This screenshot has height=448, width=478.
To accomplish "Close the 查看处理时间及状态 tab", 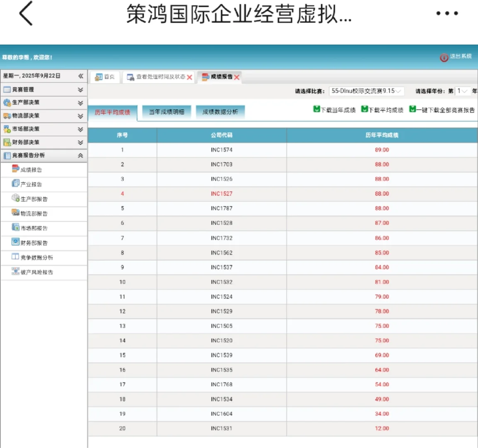I will point(189,77).
